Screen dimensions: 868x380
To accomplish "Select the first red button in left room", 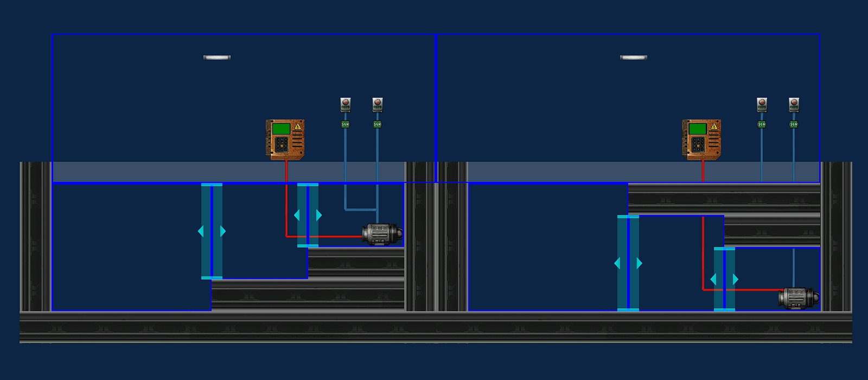I will coord(346,104).
